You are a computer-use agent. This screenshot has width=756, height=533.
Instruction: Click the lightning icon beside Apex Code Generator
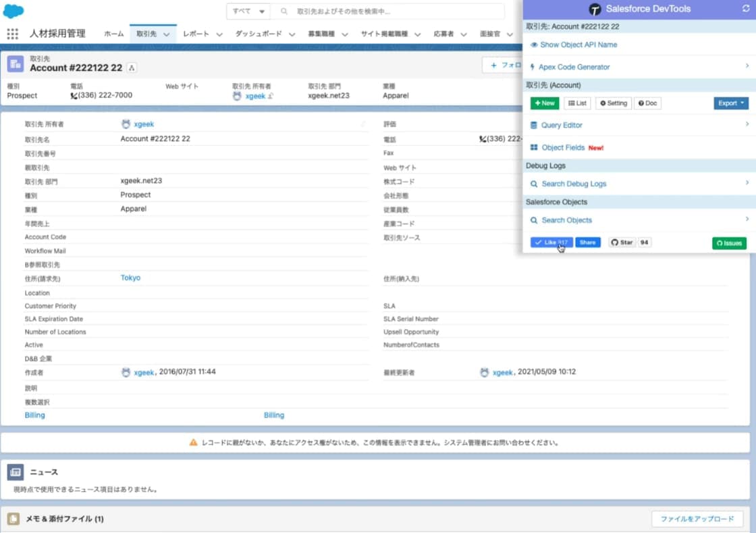pyautogui.click(x=533, y=67)
